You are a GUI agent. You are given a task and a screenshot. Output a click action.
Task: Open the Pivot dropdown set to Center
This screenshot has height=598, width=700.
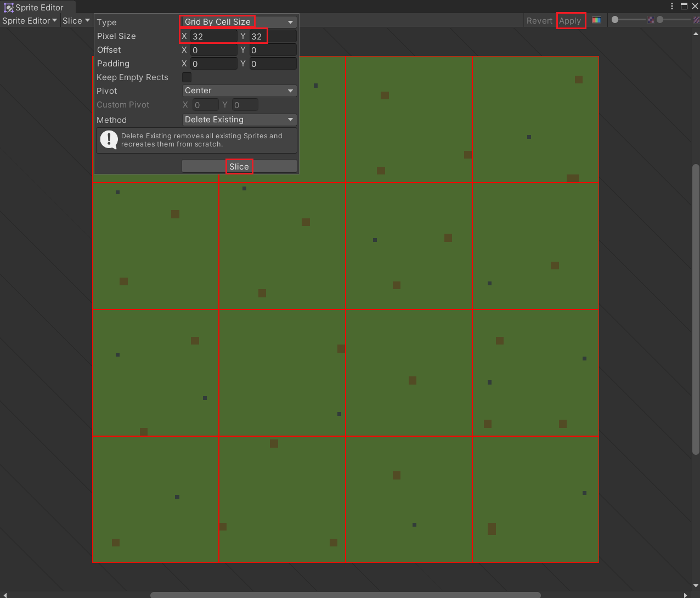[x=239, y=91]
